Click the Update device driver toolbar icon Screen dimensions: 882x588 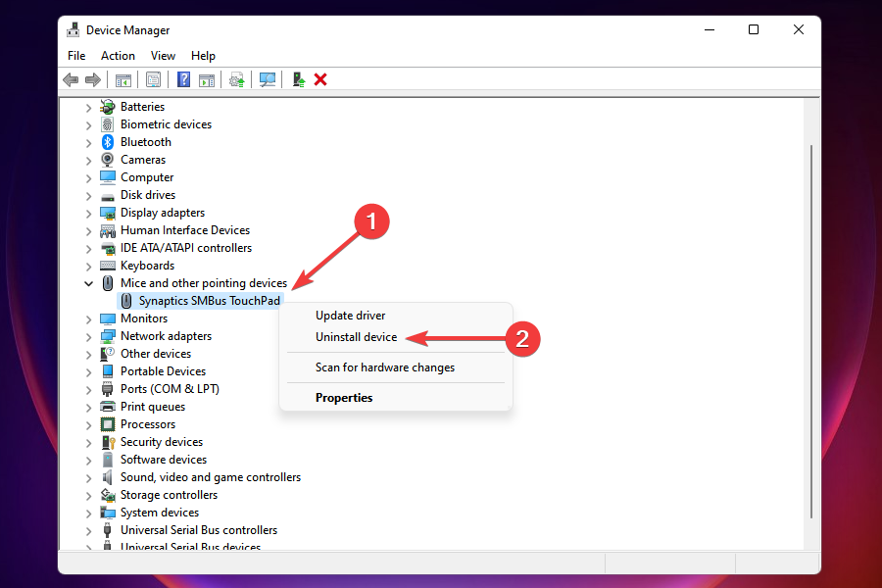coord(237,80)
